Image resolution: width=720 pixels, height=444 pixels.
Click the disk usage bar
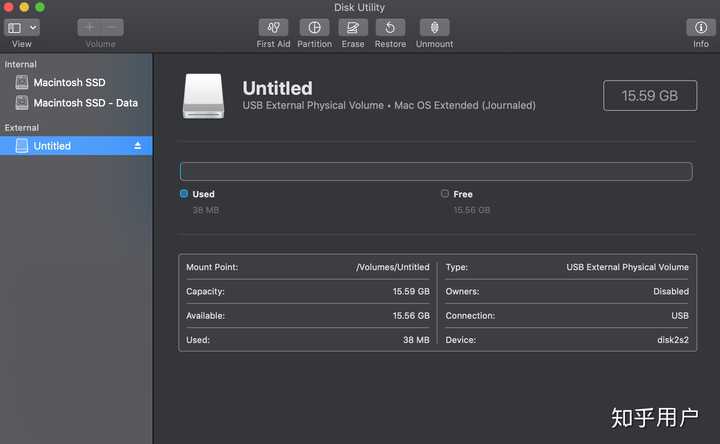(436, 171)
